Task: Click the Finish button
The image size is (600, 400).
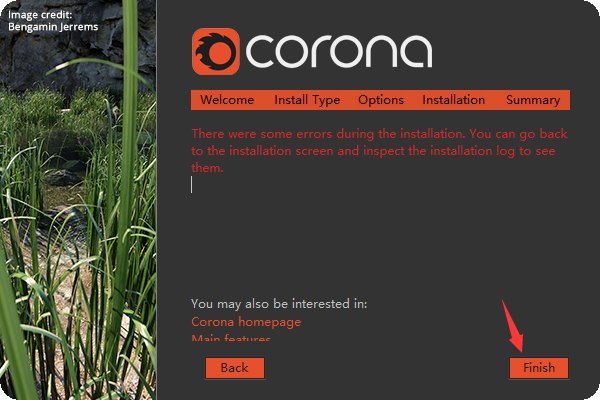Action: 539,368
